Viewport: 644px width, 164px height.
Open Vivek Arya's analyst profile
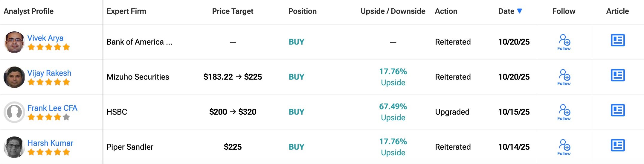coord(45,38)
